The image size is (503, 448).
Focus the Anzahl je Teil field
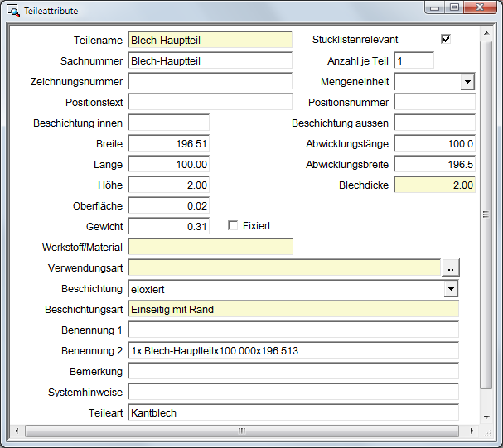click(x=414, y=60)
